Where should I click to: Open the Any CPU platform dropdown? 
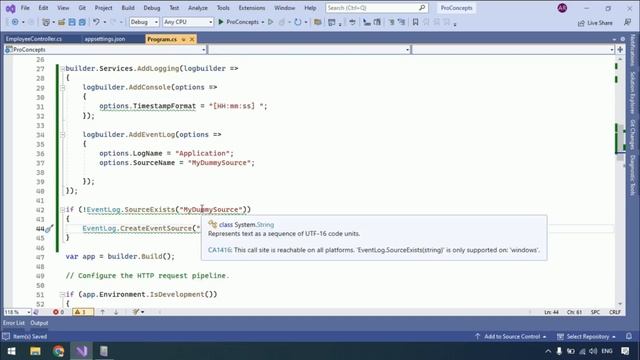[x=188, y=22]
